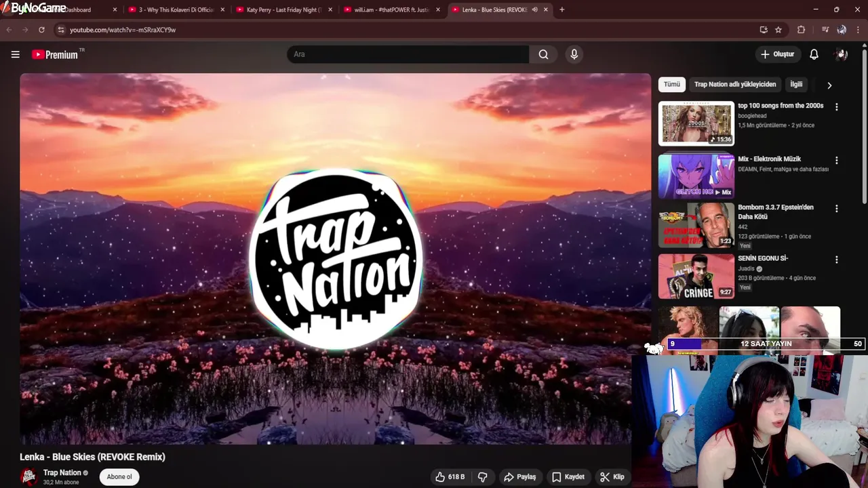
Task: Open options for 'SENİN EGONU Sİ-' video
Action: 836,260
